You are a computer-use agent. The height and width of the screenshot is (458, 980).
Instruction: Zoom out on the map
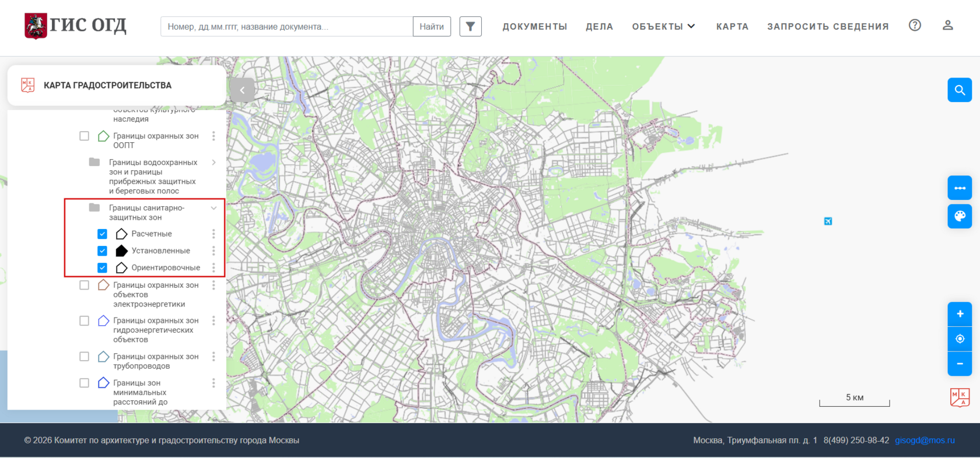[960, 364]
